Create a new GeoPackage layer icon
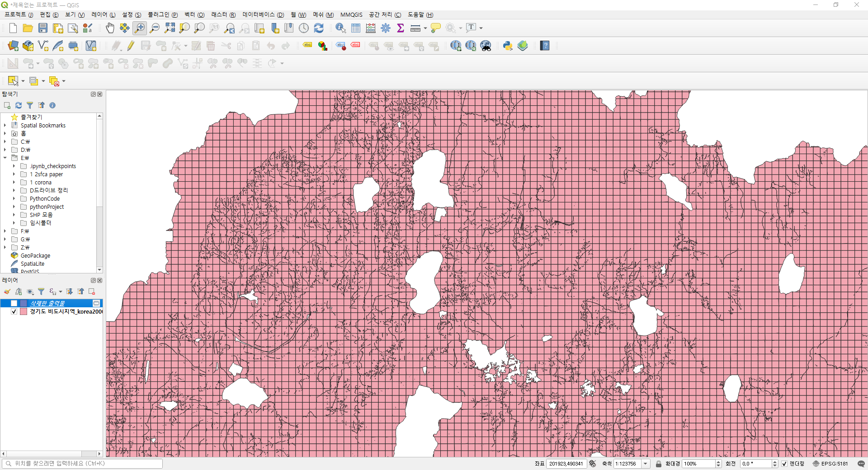Image resolution: width=868 pixels, height=470 pixels. (x=28, y=46)
